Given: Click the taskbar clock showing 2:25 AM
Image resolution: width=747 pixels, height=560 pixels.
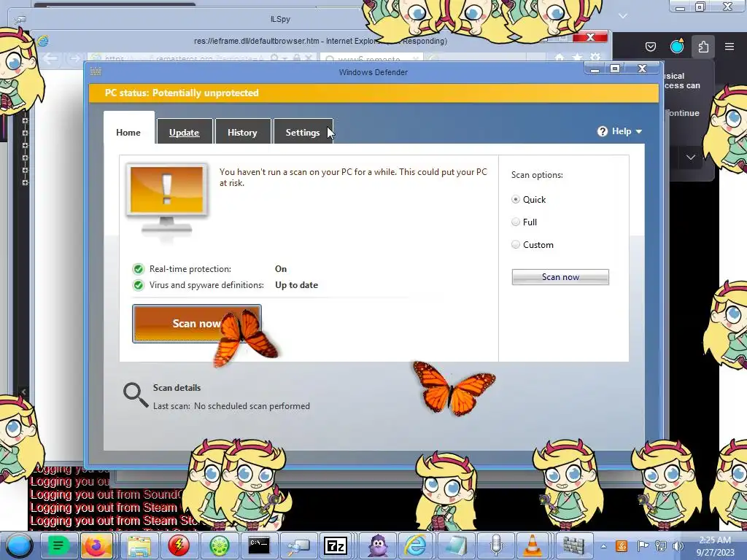Looking at the screenshot, I should pos(716,546).
